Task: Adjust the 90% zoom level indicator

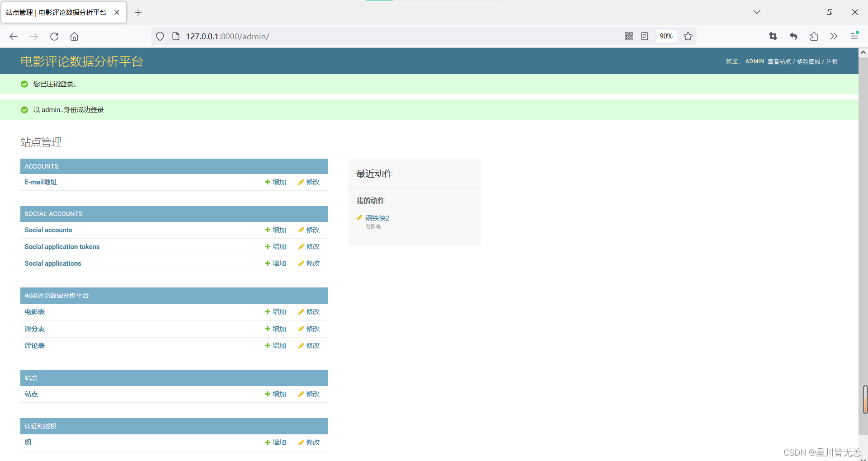Action: [666, 37]
